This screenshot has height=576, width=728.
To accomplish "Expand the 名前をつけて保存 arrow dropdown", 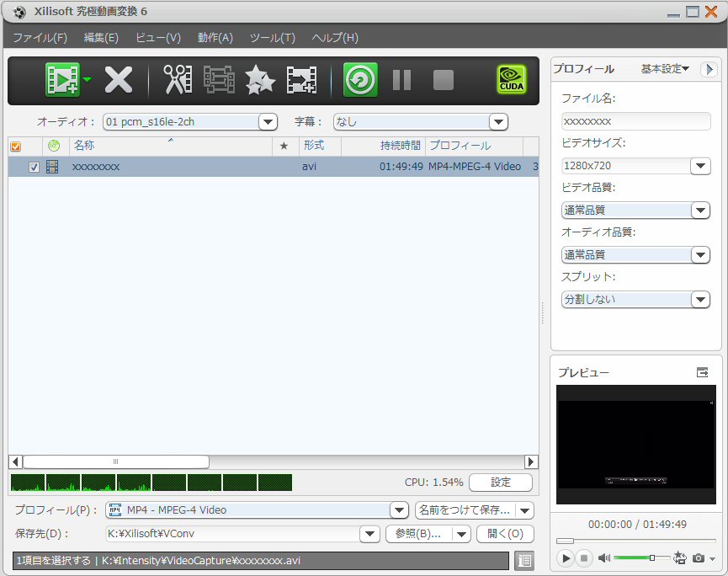I will point(525,510).
